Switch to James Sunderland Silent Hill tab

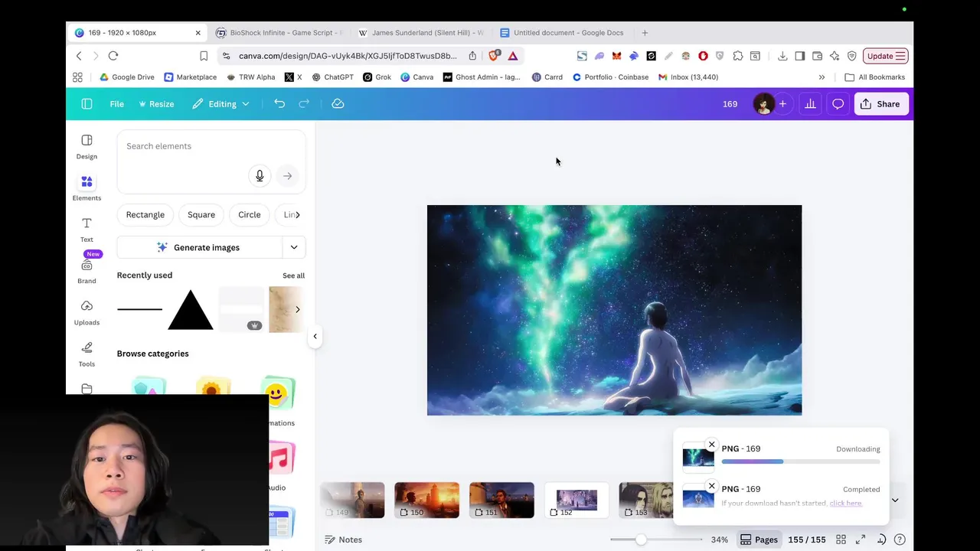(x=421, y=33)
